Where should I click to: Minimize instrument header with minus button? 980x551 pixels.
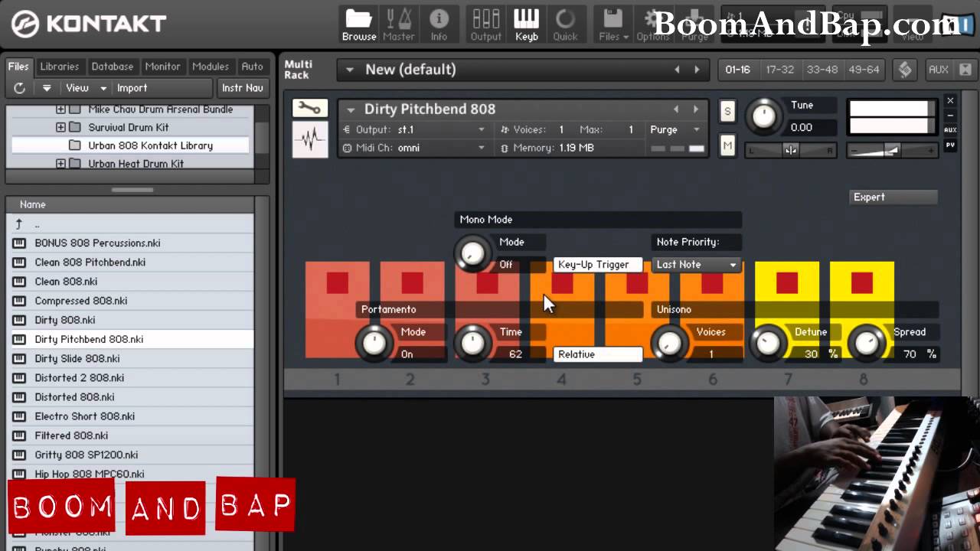click(950, 116)
